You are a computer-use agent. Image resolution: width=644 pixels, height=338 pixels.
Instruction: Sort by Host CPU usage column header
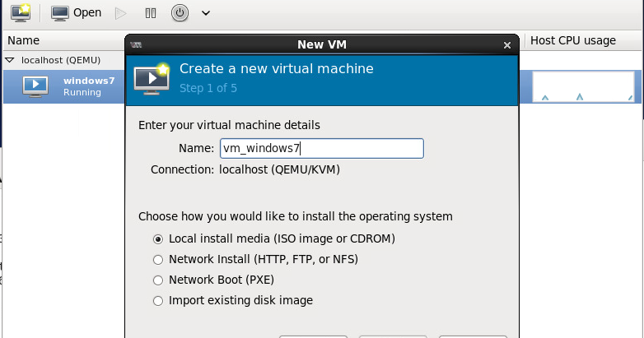(573, 40)
